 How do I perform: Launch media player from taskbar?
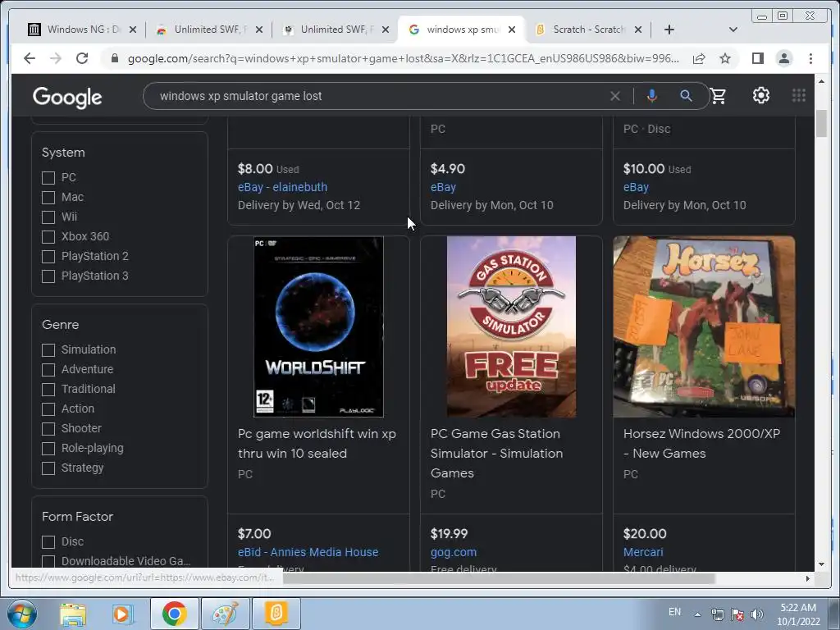[x=121, y=614]
